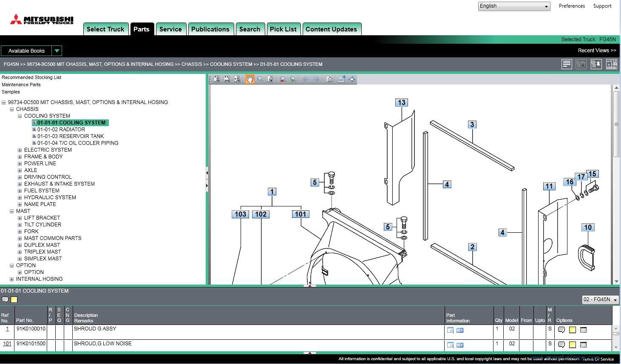The width and height of the screenshot is (621, 364).
Task: Click the print diagram icon
Action: coord(329,79)
